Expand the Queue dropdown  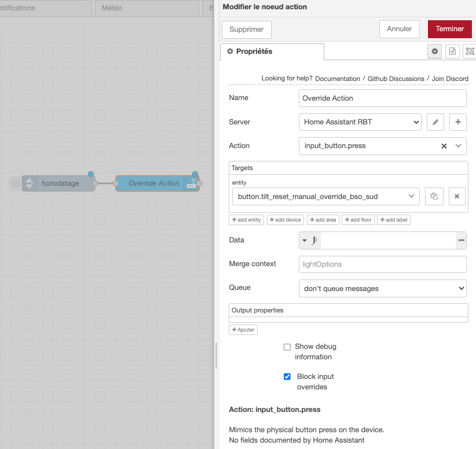click(x=382, y=288)
